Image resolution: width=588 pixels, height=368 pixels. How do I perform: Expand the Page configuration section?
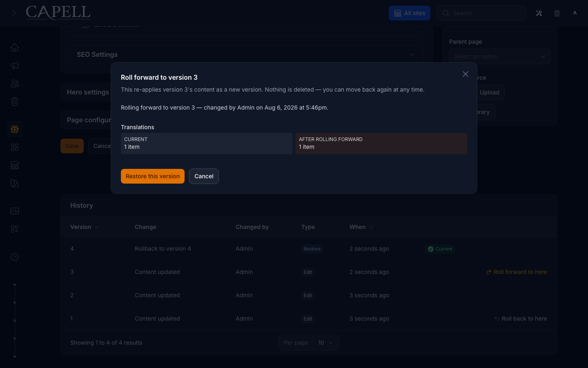point(89,120)
